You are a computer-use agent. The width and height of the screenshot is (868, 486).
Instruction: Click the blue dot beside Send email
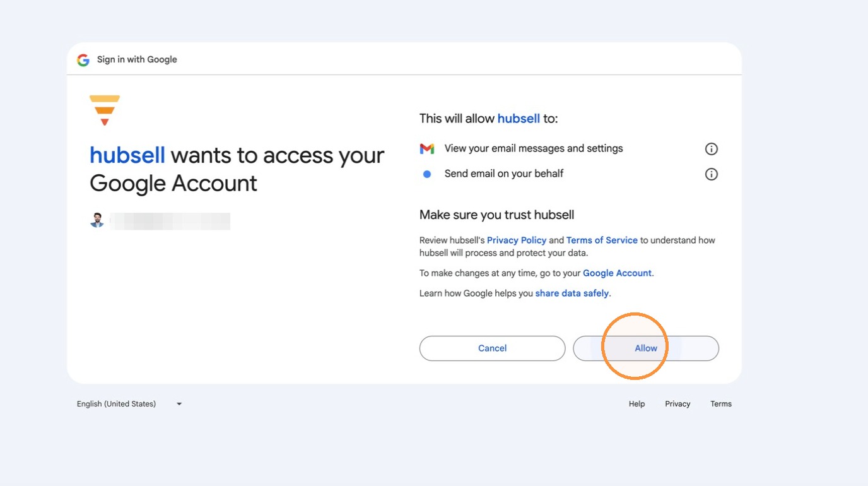click(x=427, y=174)
